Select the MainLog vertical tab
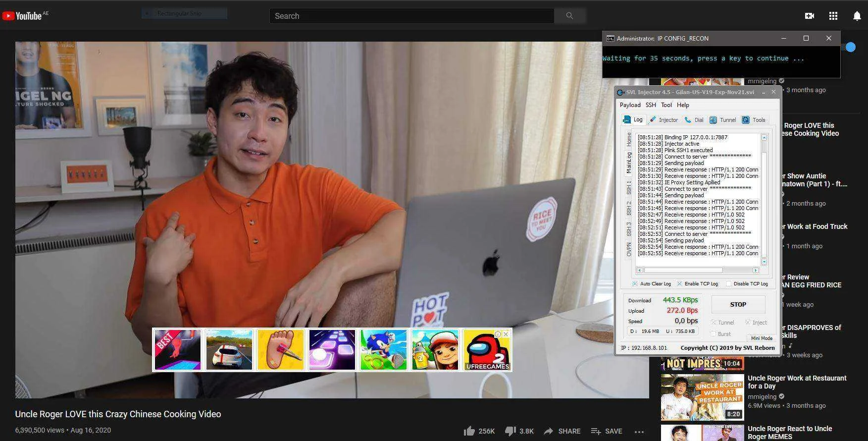This screenshot has width=868, height=441. [629, 163]
